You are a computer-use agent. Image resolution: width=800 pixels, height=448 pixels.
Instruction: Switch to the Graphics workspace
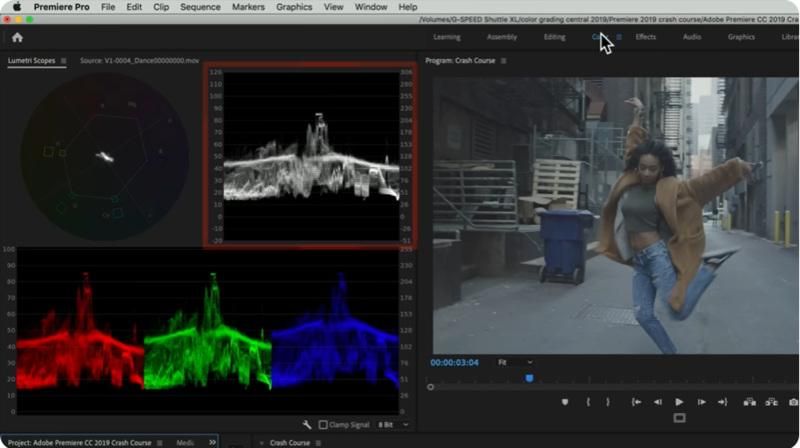click(x=741, y=37)
